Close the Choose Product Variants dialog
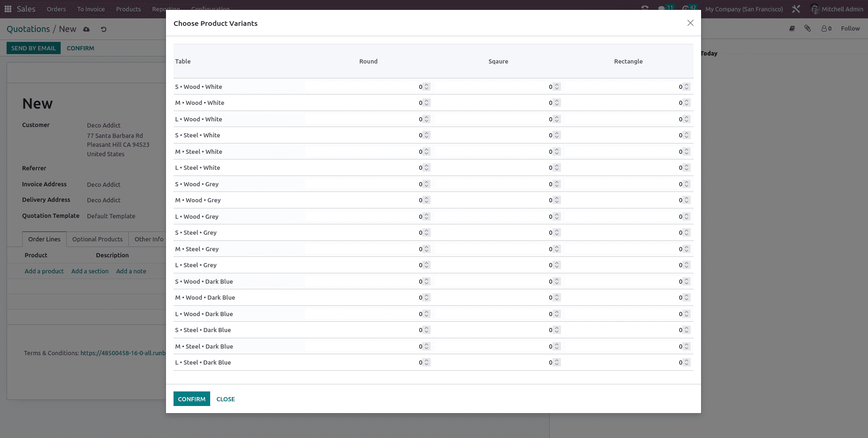This screenshot has width=868, height=438. [690, 23]
